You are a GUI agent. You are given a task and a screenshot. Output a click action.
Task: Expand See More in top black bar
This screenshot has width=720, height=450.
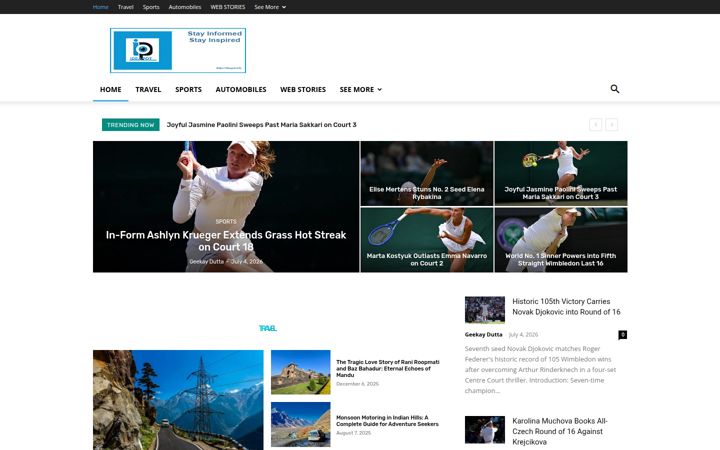[270, 7]
